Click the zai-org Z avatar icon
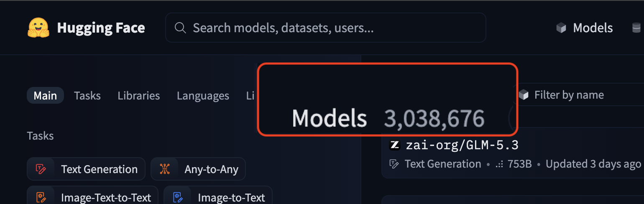 point(395,145)
